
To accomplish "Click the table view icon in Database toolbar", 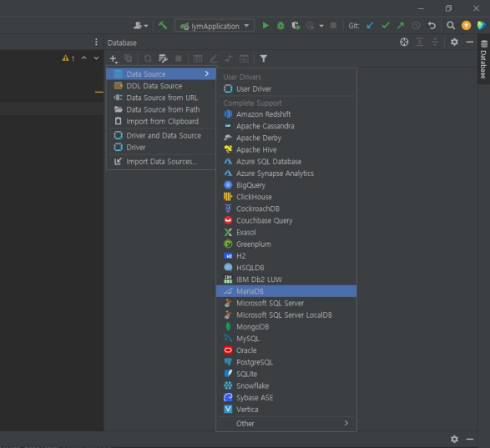I will pos(198,58).
